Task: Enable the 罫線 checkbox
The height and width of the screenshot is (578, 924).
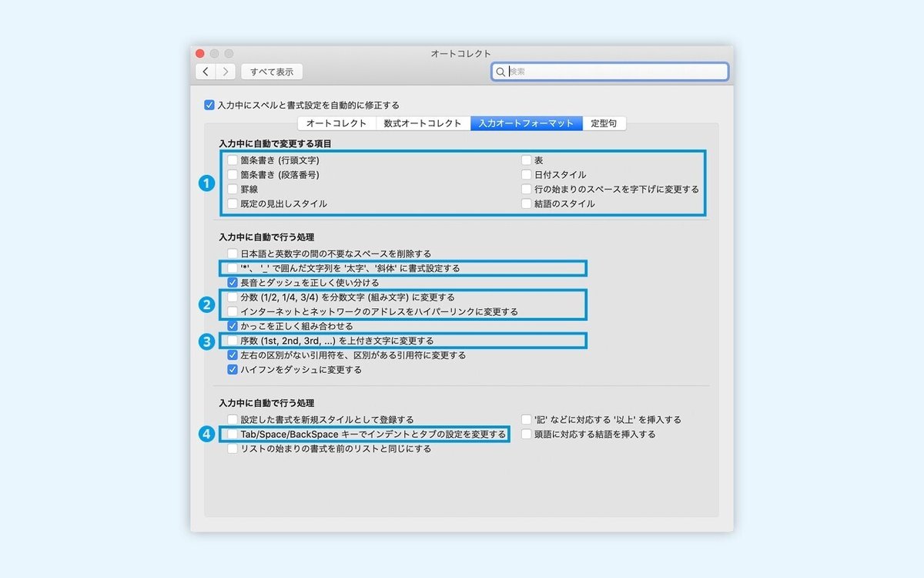Action: [x=233, y=189]
